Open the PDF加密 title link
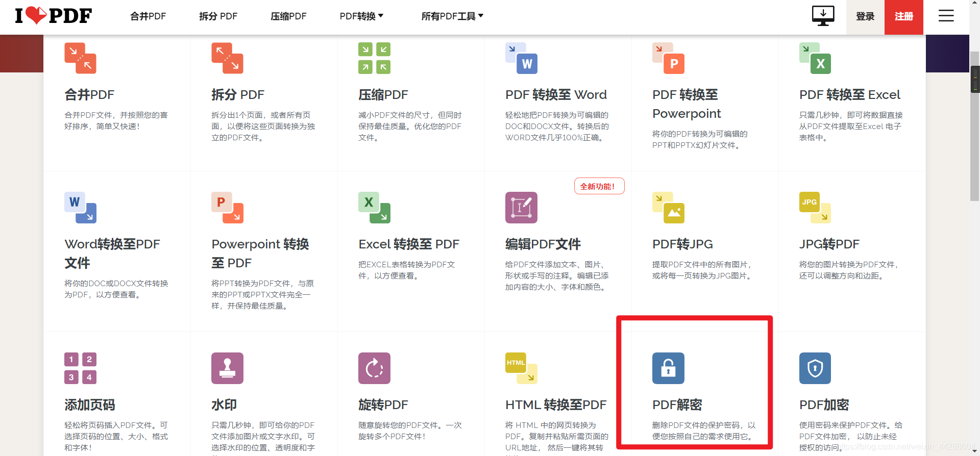The image size is (980, 456). tap(824, 405)
